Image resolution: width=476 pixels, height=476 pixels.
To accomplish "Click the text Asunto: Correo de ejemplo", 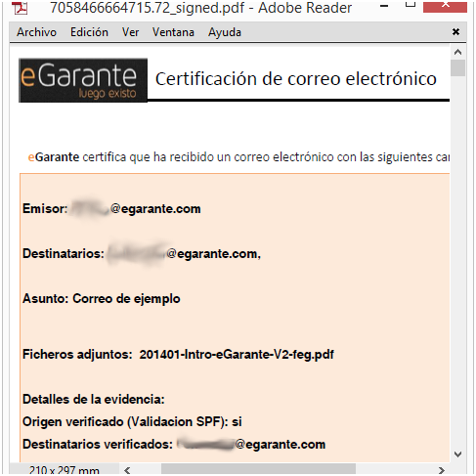I will pos(102,299).
